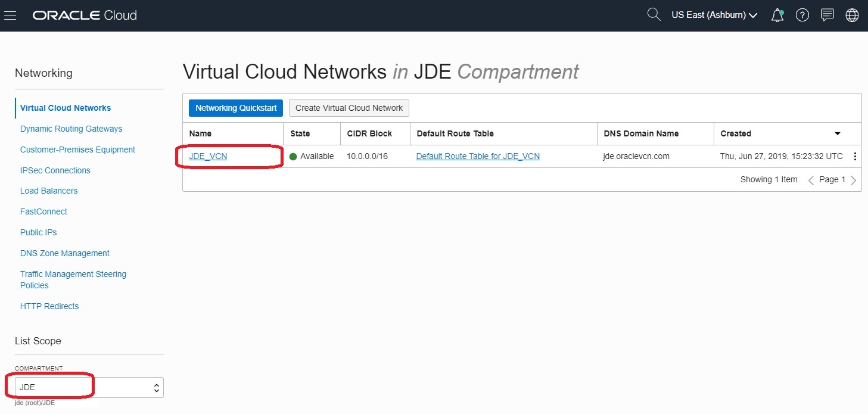This screenshot has height=414, width=868.
Task: Open the JDE compartment dropdown
Action: click(89, 387)
